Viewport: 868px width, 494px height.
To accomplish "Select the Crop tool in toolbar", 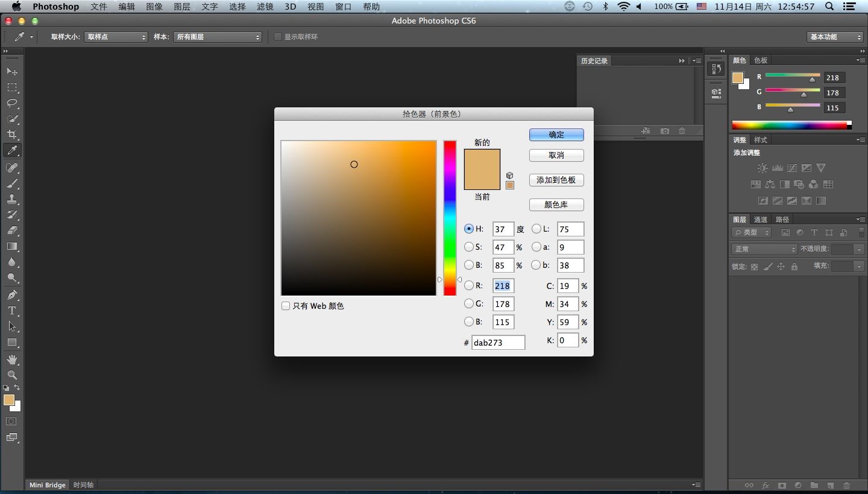I will [x=11, y=135].
